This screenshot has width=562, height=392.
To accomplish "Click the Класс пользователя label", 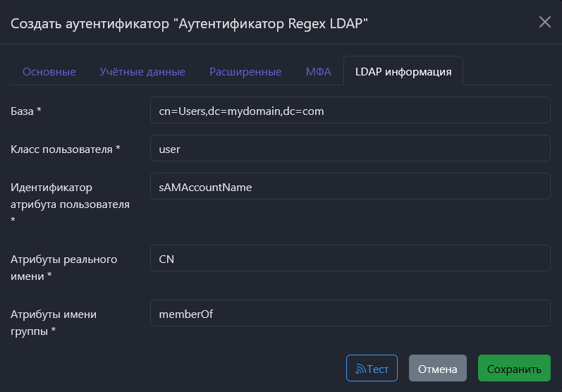I will [65, 149].
